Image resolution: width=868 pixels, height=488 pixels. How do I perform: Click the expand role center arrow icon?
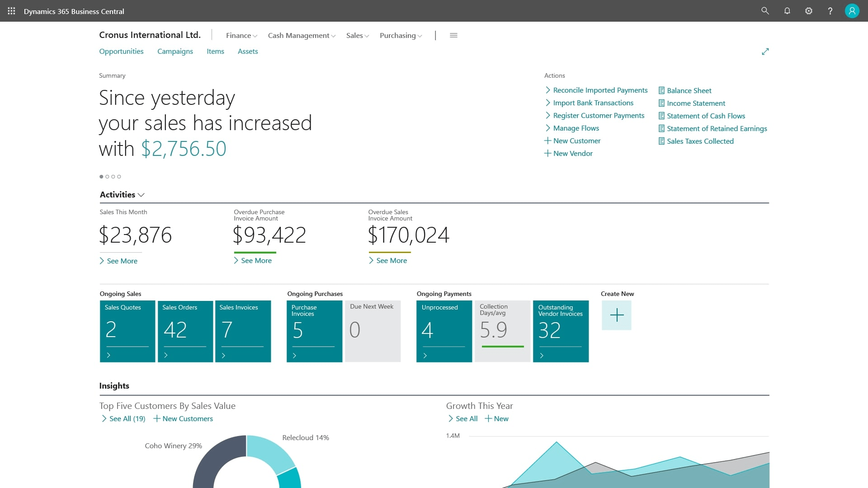765,52
